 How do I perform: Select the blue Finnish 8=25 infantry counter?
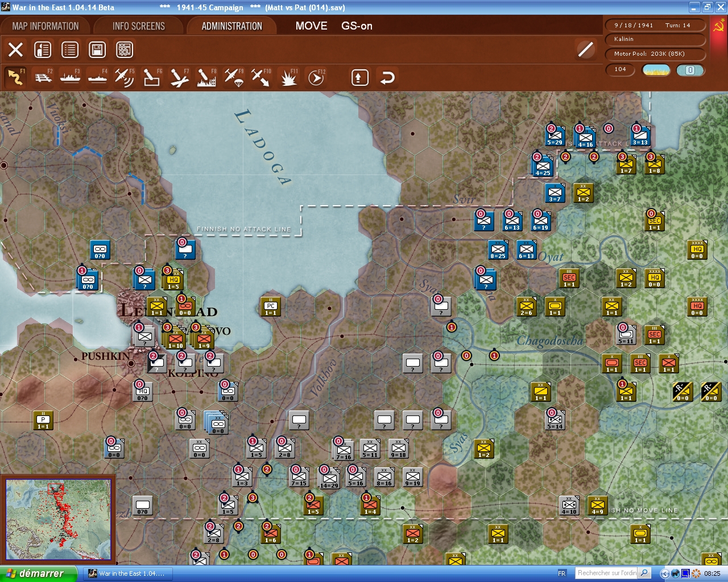click(x=498, y=250)
